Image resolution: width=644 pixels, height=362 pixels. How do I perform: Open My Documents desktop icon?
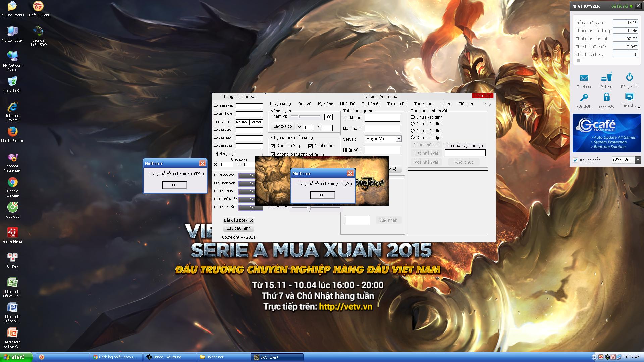(x=12, y=9)
